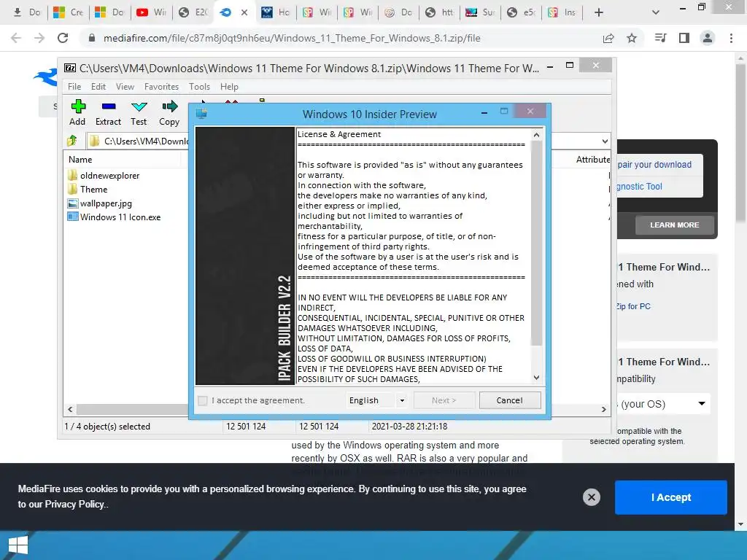Screen dimensions: 747x560
Task: Click the site lock icon in address bar
Action: (x=92, y=38)
